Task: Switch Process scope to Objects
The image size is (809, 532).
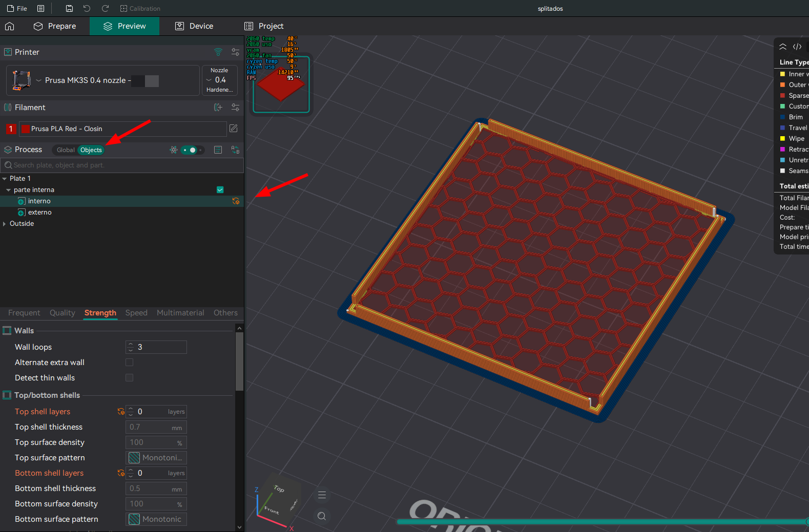Action: (x=91, y=150)
